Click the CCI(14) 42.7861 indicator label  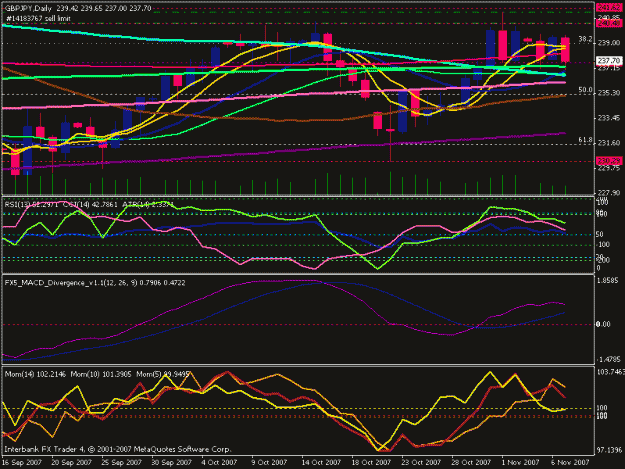[90, 204]
